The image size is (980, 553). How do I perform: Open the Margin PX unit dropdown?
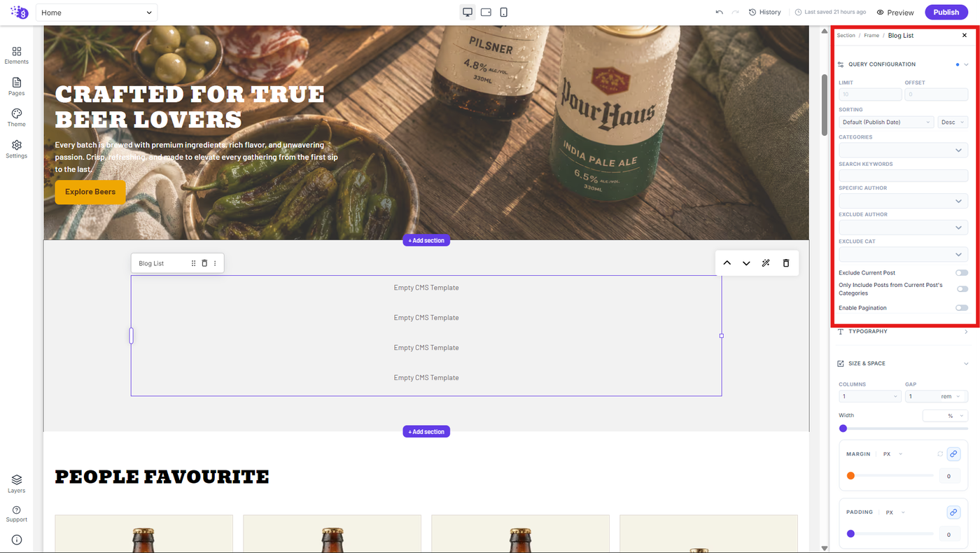tap(892, 454)
